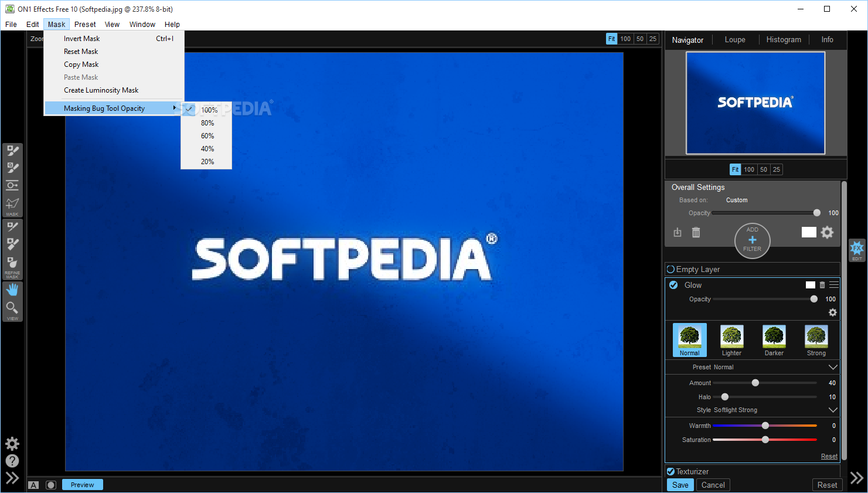The image size is (868, 493).
Task: Open the help question mark icon
Action: coord(12,461)
